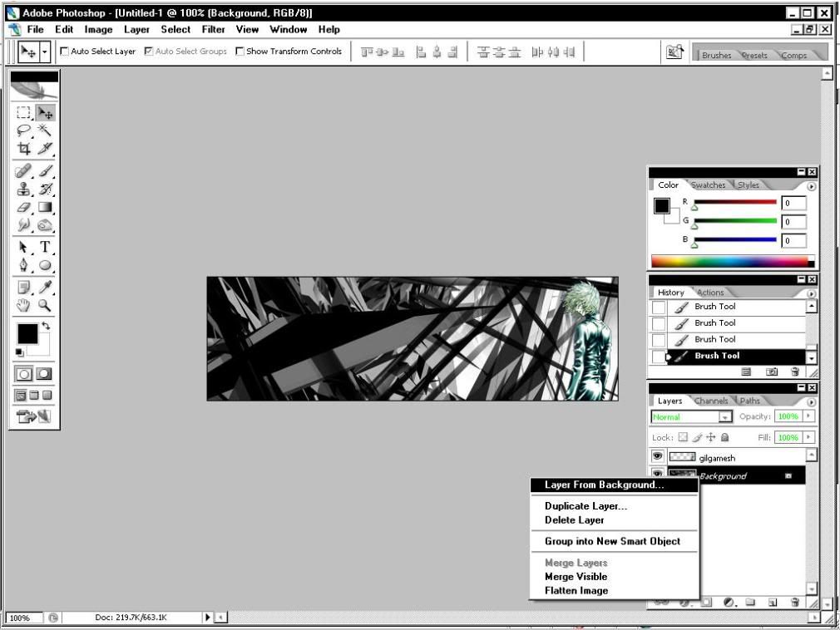Select the Ellipse shape tool

[45, 265]
